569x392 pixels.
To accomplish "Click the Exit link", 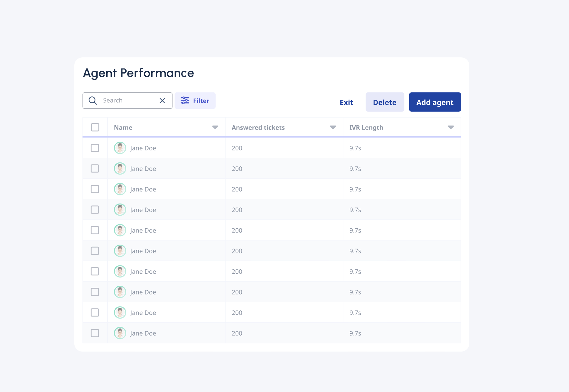I will [x=346, y=102].
